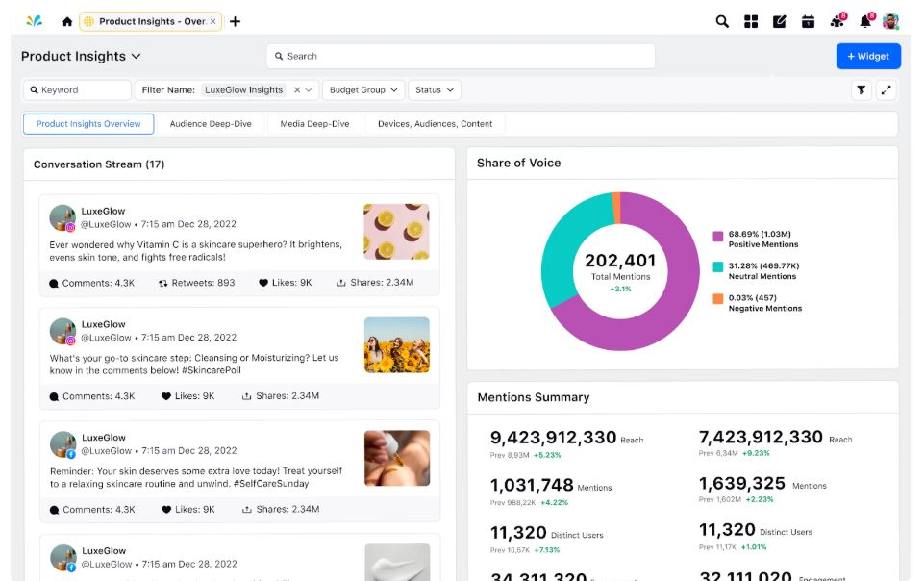The image size is (924, 581).
Task: Click the 1,031,748 Mentions value
Action: pos(532,485)
